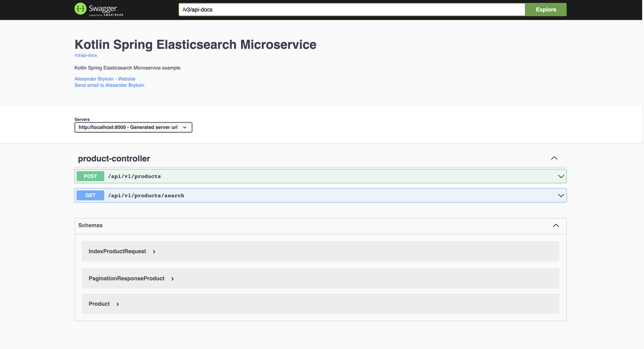The image size is (644, 349).
Task: Click the Microservice example description text
Action: point(127,68)
